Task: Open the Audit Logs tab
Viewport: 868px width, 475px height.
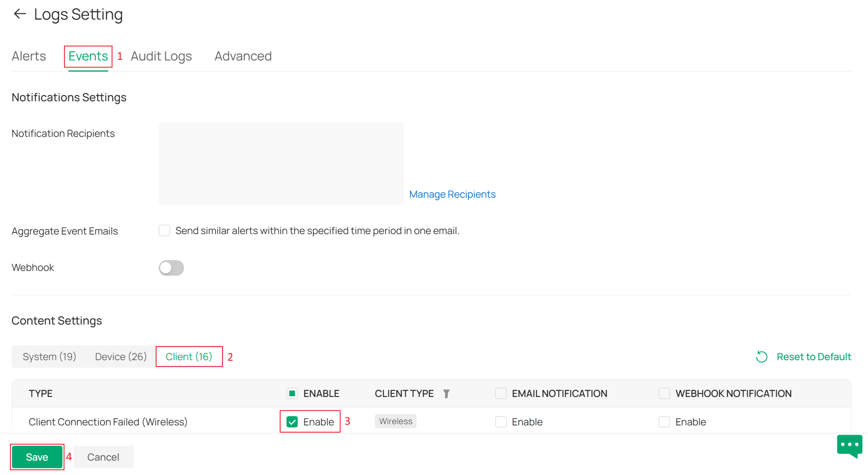Action: [161, 56]
